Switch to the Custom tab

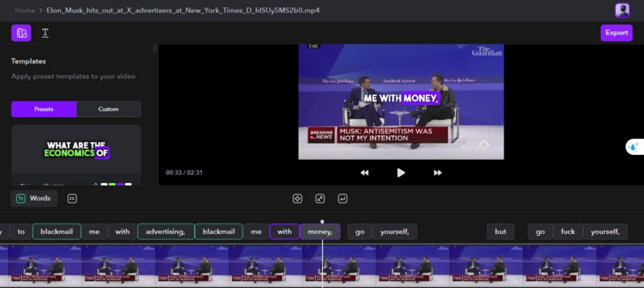108,109
